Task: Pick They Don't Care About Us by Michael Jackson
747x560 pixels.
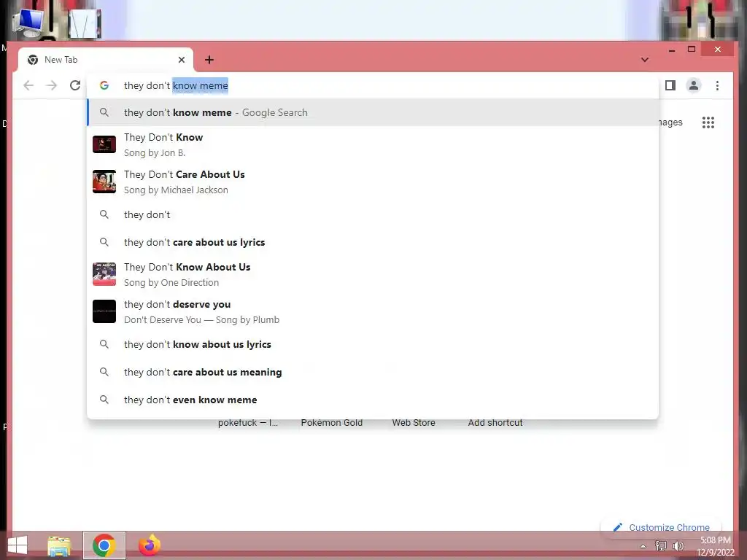Action: pyautogui.click(x=373, y=182)
